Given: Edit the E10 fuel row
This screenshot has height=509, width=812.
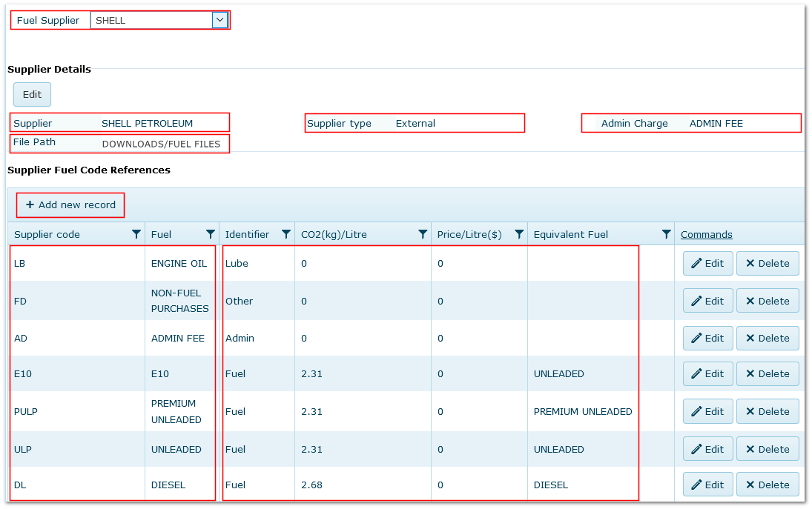Looking at the screenshot, I should [708, 374].
